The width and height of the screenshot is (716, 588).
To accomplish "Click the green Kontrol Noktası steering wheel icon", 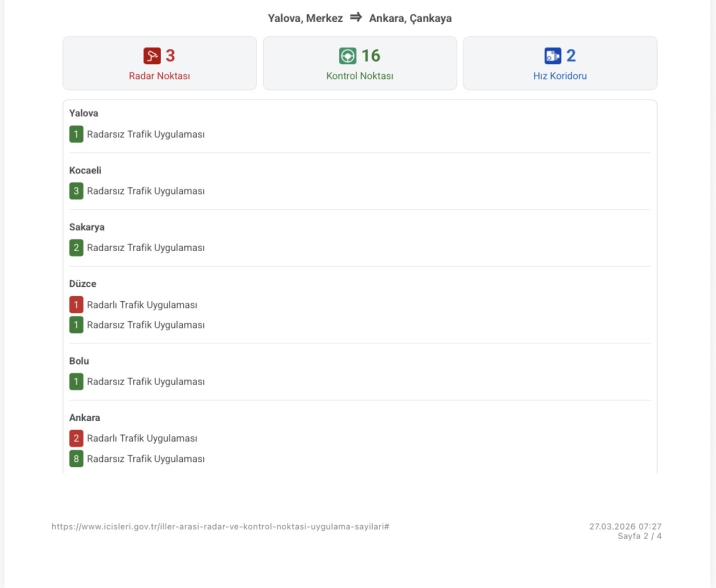I will pos(348,56).
